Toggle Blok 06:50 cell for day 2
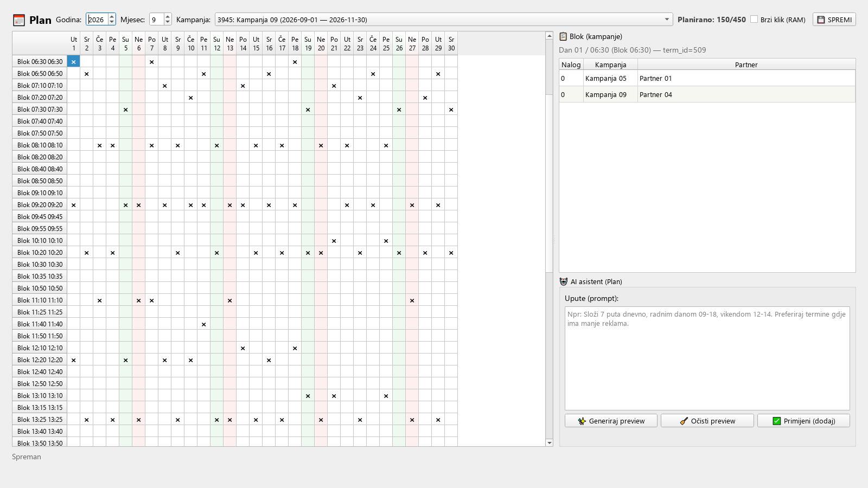Screen dimensions: 868x488 click(x=87, y=74)
